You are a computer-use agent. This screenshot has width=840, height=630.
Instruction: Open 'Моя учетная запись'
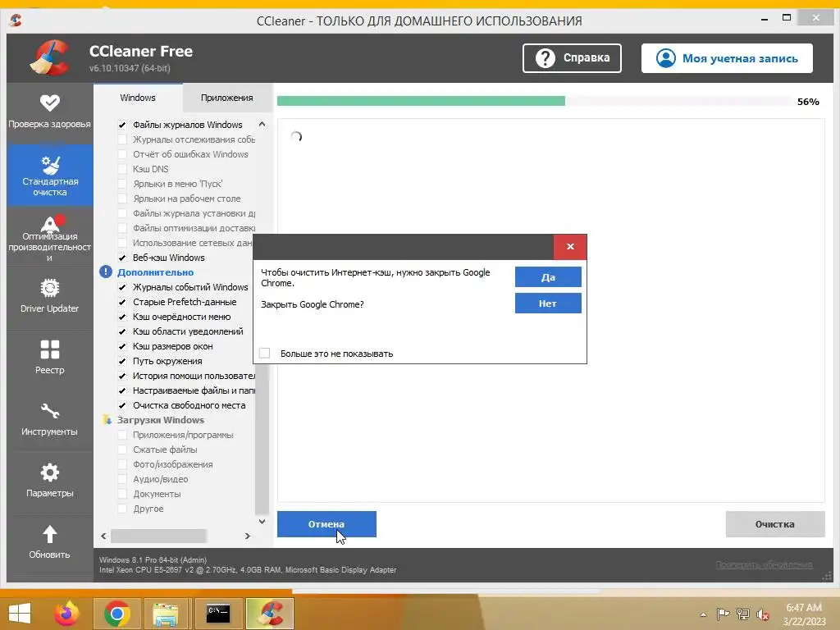click(727, 58)
